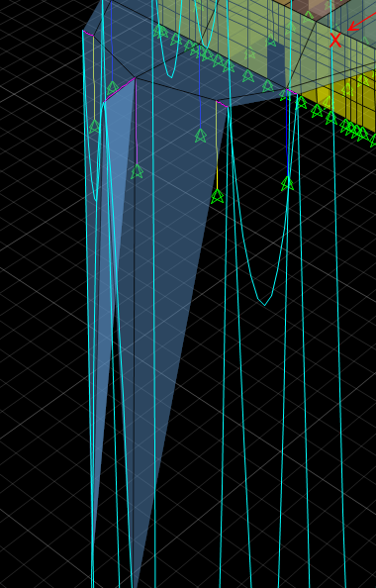Select the magenta vertical member line
Screen dimensions: 376x588
137,122
